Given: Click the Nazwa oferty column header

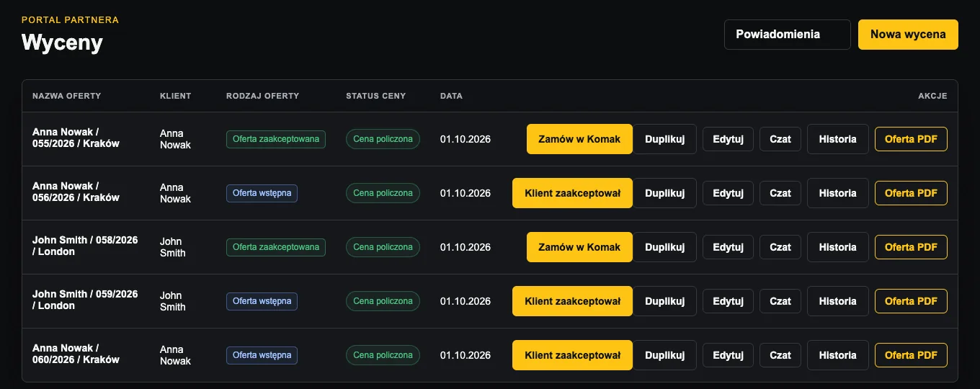Looking at the screenshot, I should pos(66,96).
